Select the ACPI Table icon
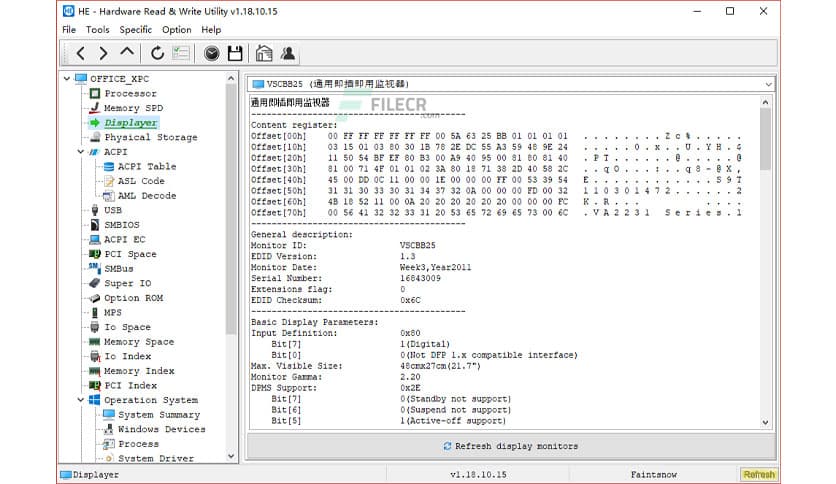The width and height of the screenshot is (836, 484). pos(109,166)
